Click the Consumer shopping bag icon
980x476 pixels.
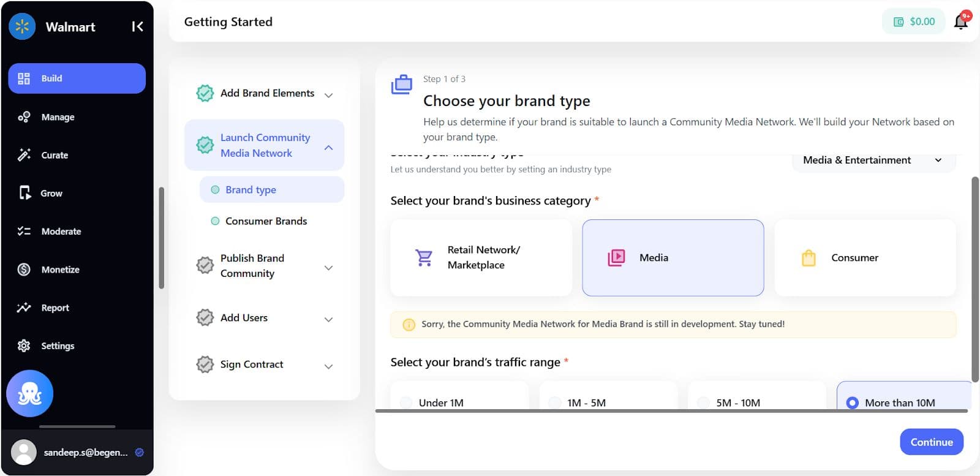point(809,257)
